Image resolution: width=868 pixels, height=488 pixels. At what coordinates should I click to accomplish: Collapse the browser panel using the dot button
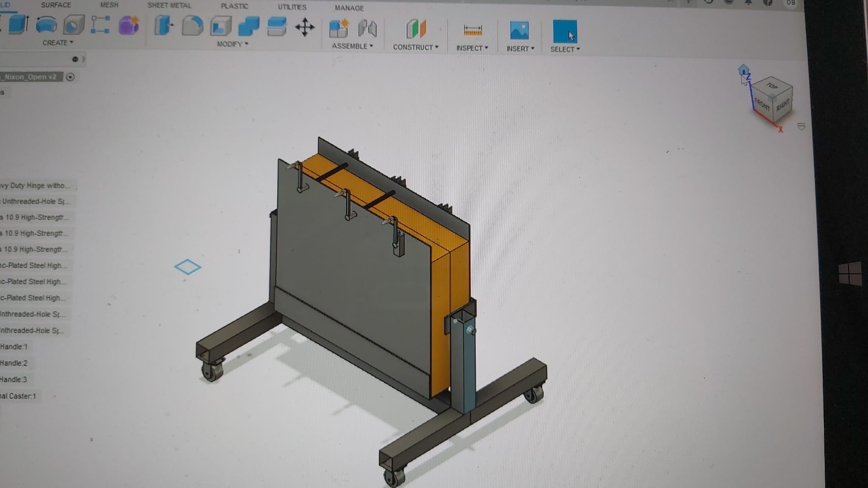point(75,59)
